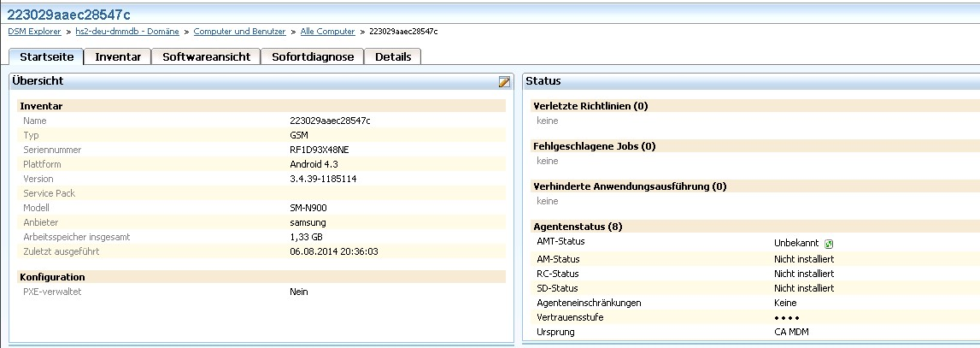Image resolution: width=980 pixels, height=348 pixels.
Task: Click the serial number RF1D93X48NE value
Action: tap(320, 150)
